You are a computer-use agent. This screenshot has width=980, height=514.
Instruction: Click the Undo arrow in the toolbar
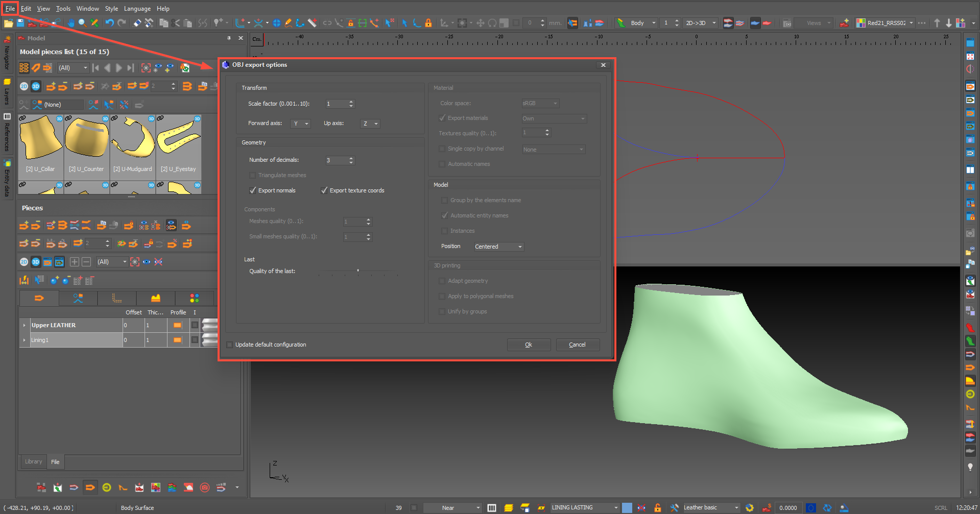pyautogui.click(x=109, y=23)
